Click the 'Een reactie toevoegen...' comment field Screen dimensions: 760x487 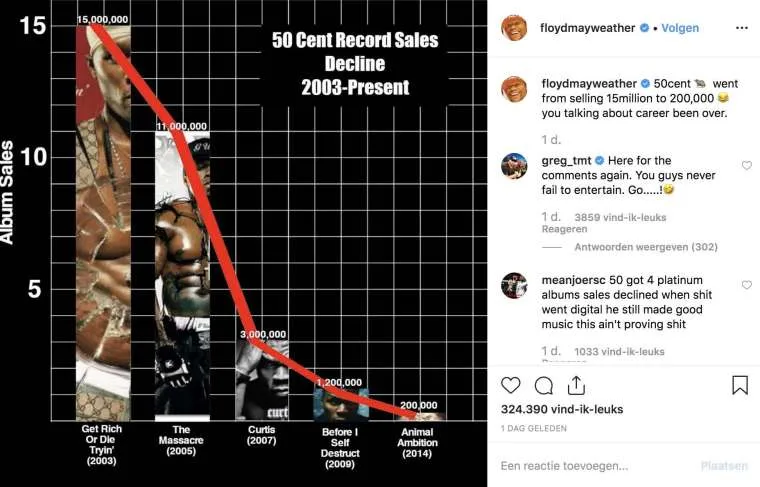(590, 465)
